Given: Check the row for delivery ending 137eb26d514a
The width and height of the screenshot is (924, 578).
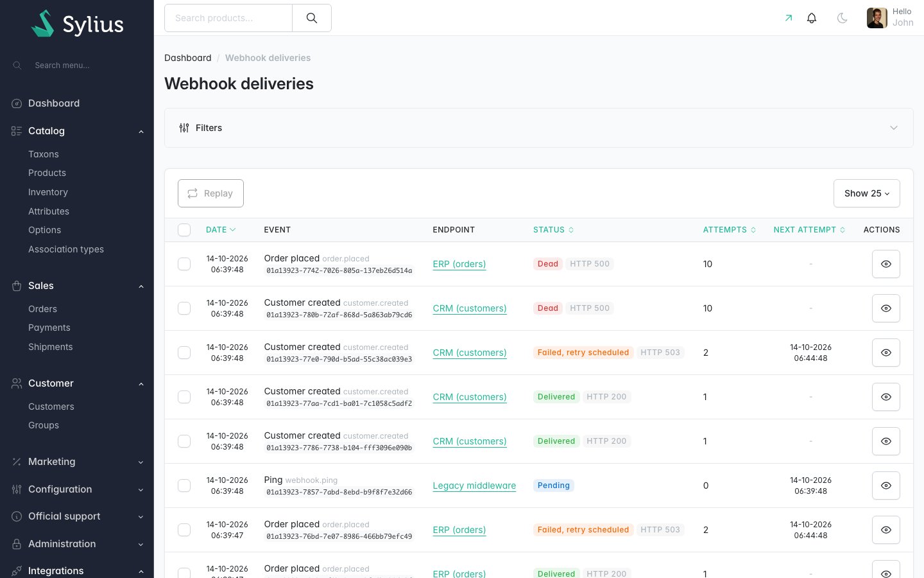Looking at the screenshot, I should 184,264.
